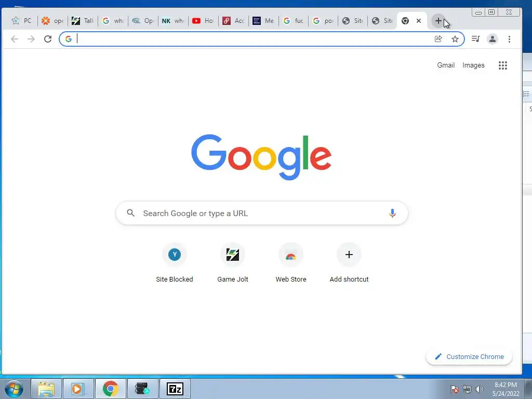Screen dimensions: 532x399
Task: Switch to the second 'Site' tab
Action: tap(382, 21)
